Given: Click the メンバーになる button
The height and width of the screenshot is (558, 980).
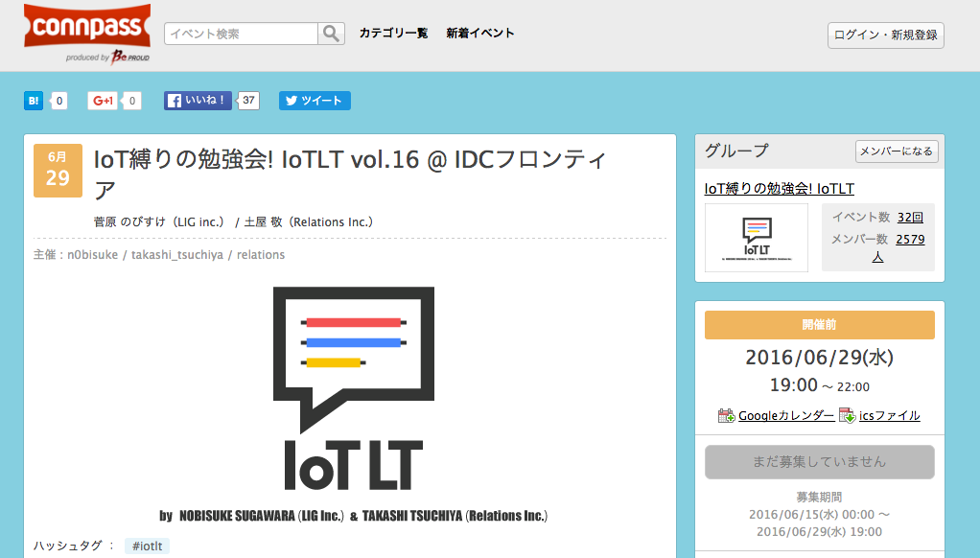Looking at the screenshot, I should pyautogui.click(x=897, y=151).
